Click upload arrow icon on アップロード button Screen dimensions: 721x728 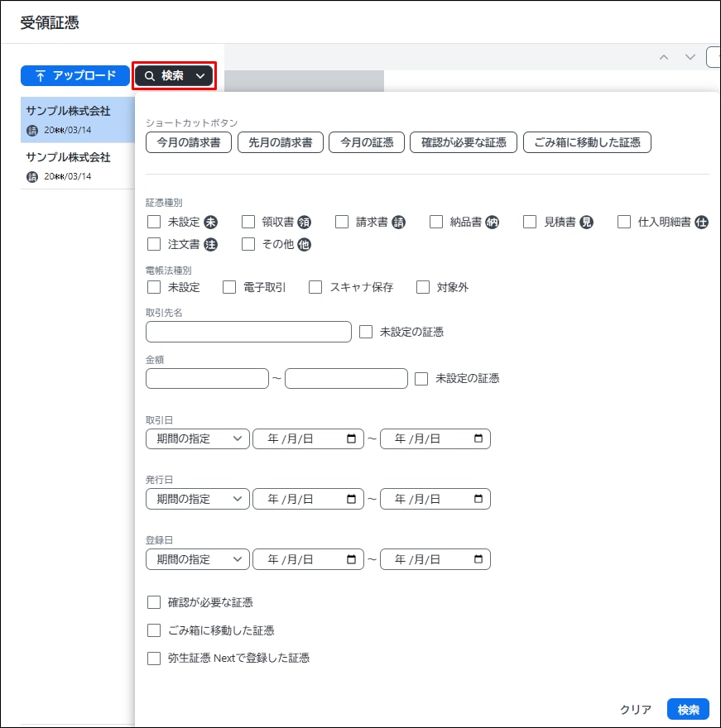[x=40, y=76]
